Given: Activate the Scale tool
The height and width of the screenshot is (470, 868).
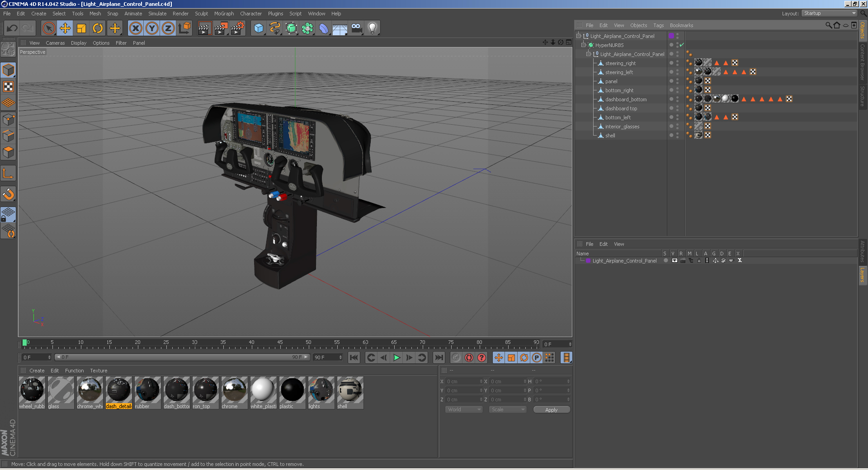Looking at the screenshot, I should tap(81, 28).
